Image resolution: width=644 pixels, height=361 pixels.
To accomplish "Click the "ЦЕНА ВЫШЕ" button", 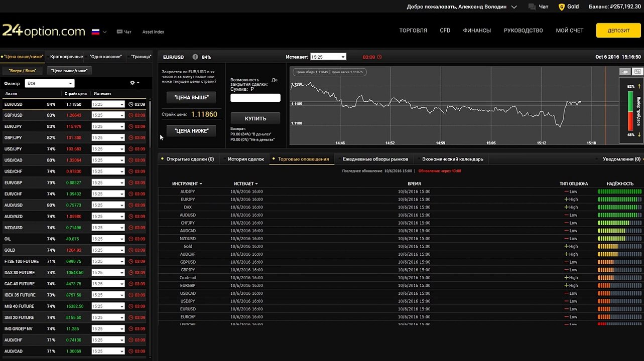I will 191,97.
